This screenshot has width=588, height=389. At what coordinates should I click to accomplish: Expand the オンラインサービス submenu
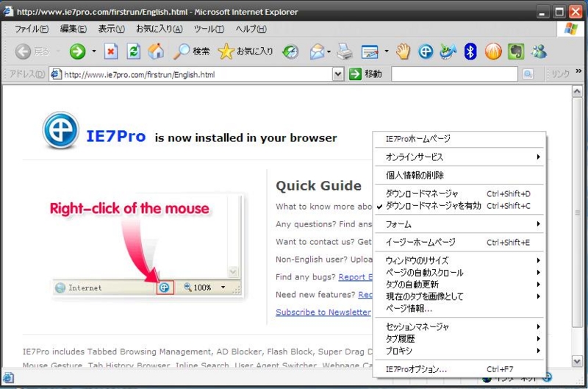pos(459,157)
